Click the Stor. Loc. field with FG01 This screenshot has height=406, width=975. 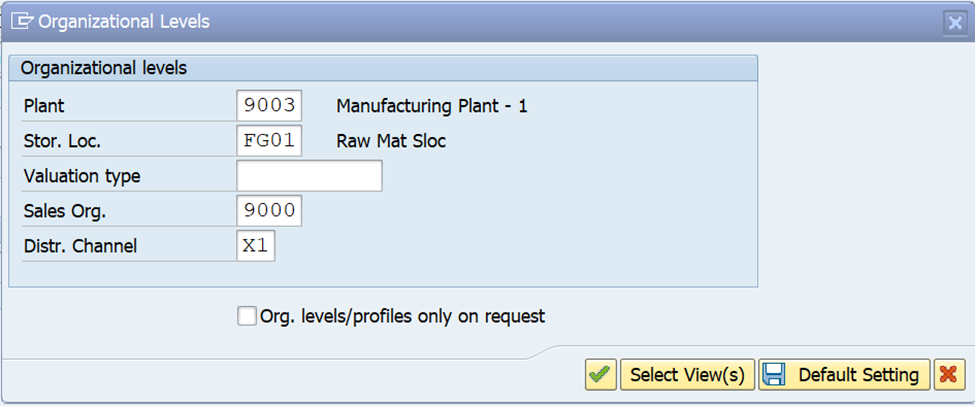coord(270,141)
